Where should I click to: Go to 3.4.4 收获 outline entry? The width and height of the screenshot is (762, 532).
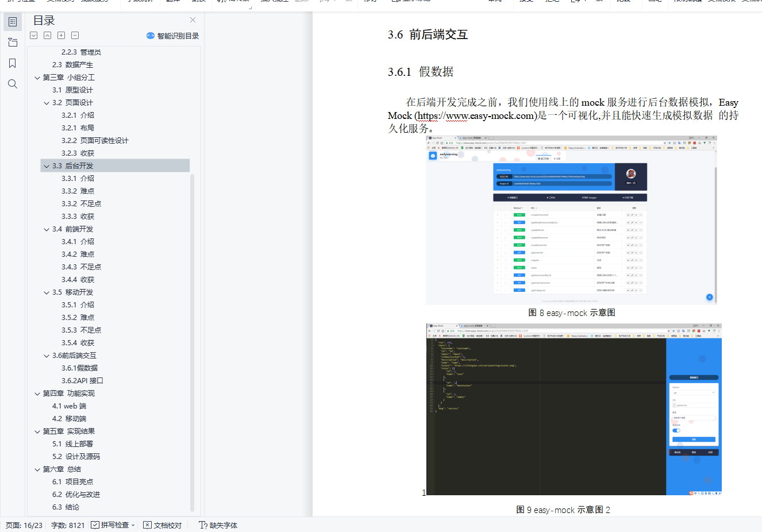coord(78,280)
